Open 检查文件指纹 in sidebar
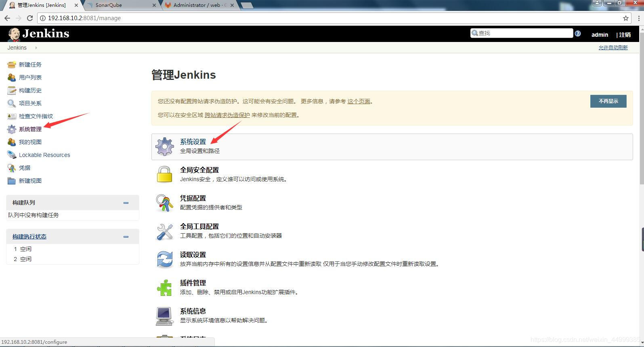644x347 pixels. [36, 116]
